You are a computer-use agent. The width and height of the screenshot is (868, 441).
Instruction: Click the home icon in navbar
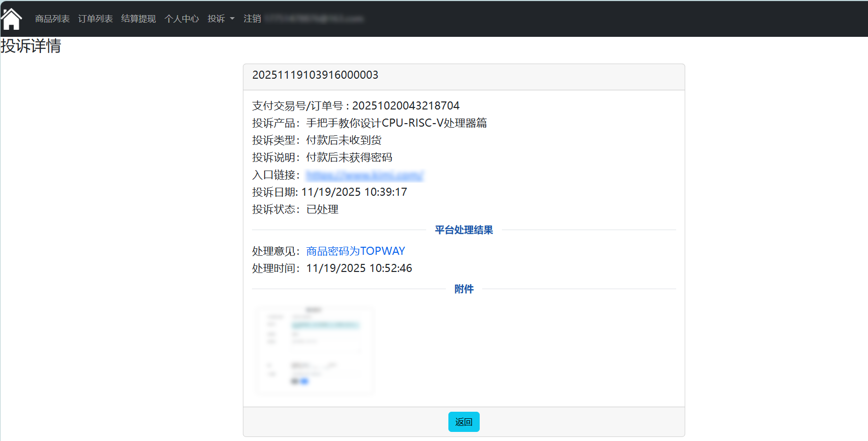coord(12,19)
